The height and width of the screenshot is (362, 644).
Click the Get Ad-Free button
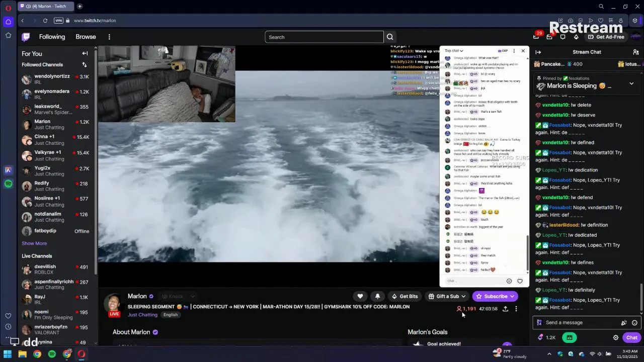point(605,37)
